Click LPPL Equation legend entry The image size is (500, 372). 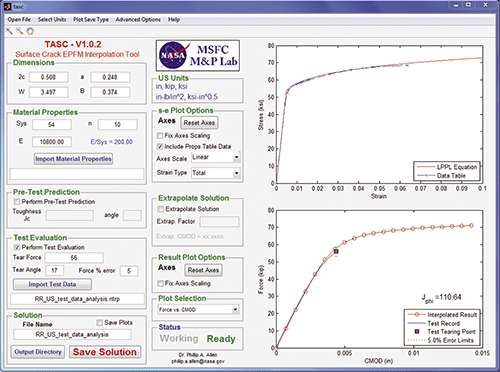(x=447, y=167)
